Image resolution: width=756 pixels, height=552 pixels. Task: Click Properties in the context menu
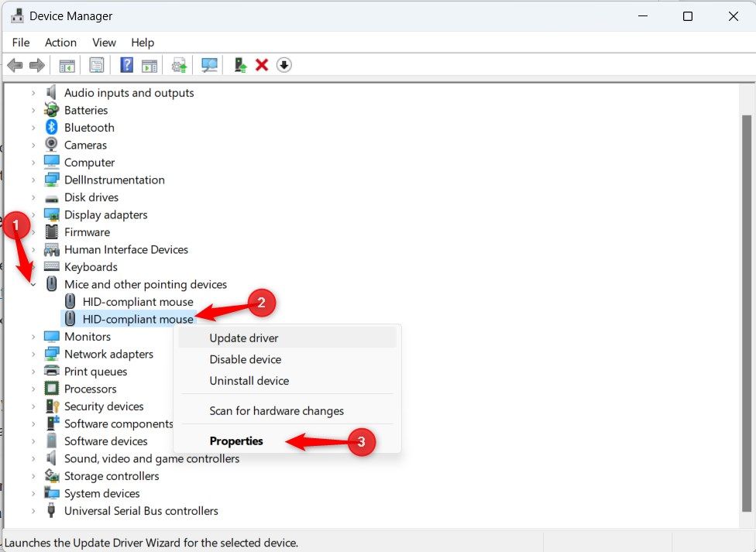click(236, 441)
